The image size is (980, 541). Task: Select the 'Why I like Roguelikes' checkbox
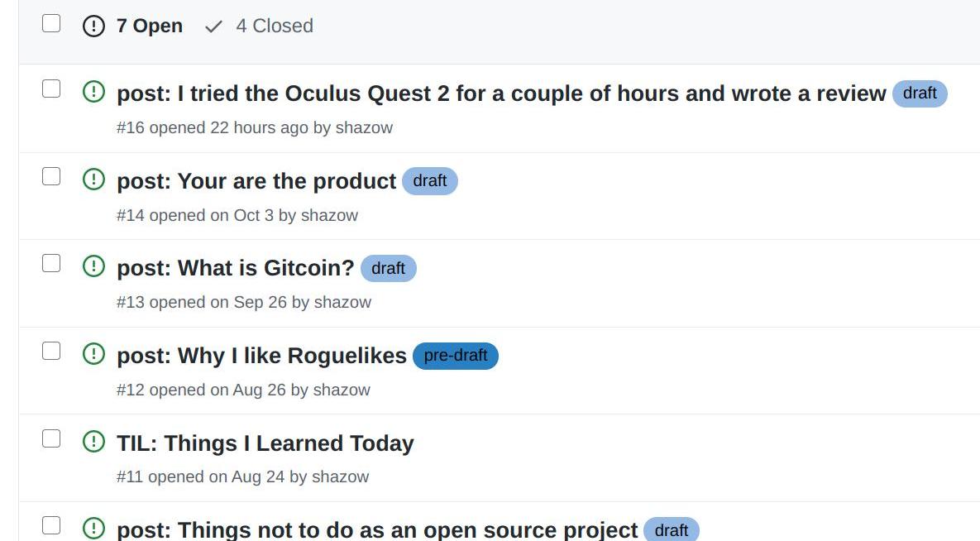(x=51, y=351)
